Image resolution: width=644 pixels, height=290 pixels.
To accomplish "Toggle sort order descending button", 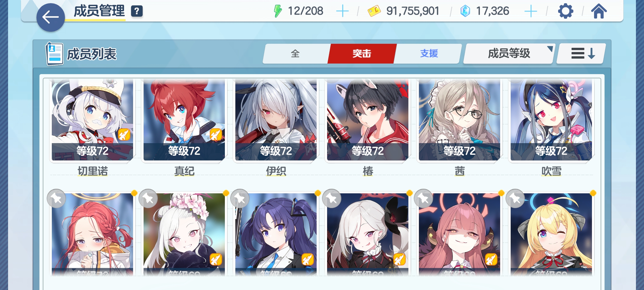I will pos(581,53).
